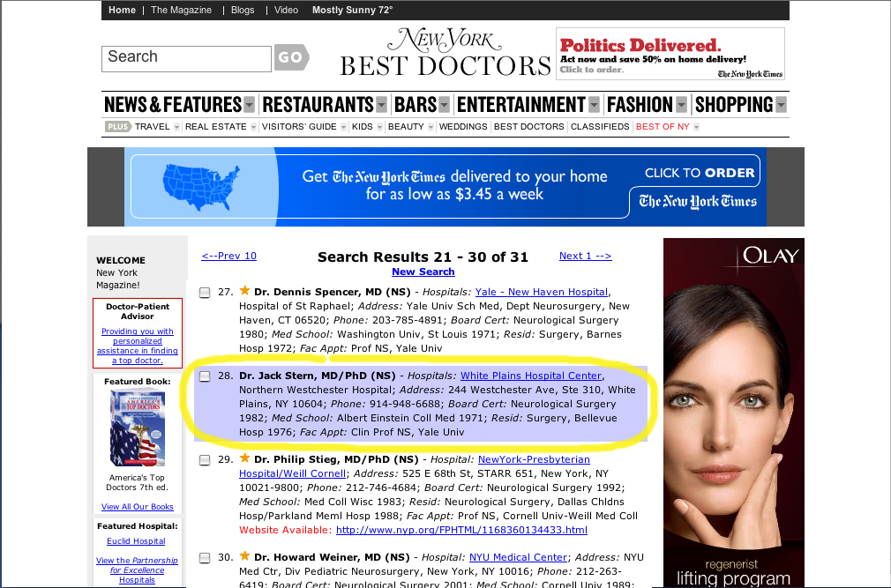Expand the Kids submenu arrow
This screenshot has height=588, width=891.
pos(379,127)
